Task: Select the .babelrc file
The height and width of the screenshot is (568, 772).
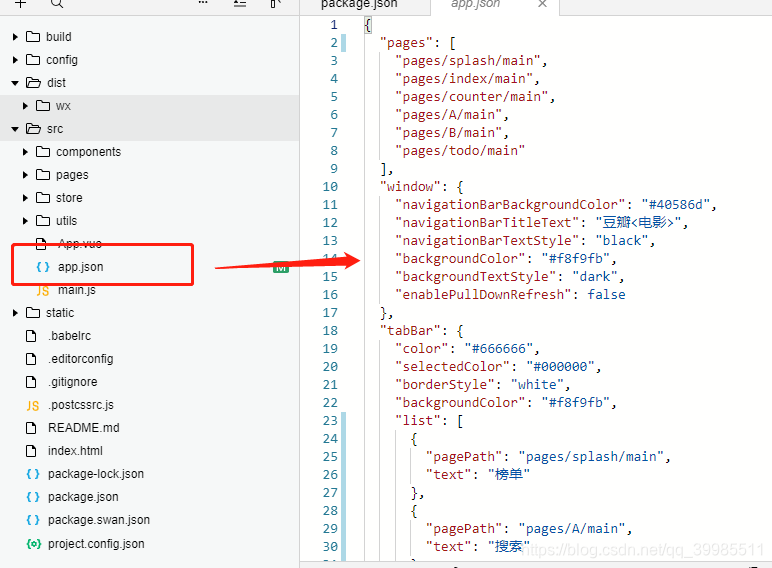Action: coord(69,336)
